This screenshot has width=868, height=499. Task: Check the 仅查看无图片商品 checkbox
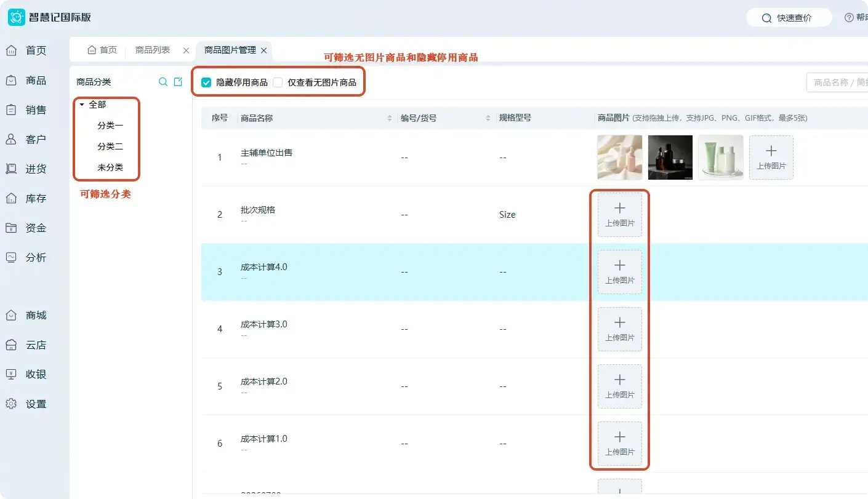click(x=278, y=82)
